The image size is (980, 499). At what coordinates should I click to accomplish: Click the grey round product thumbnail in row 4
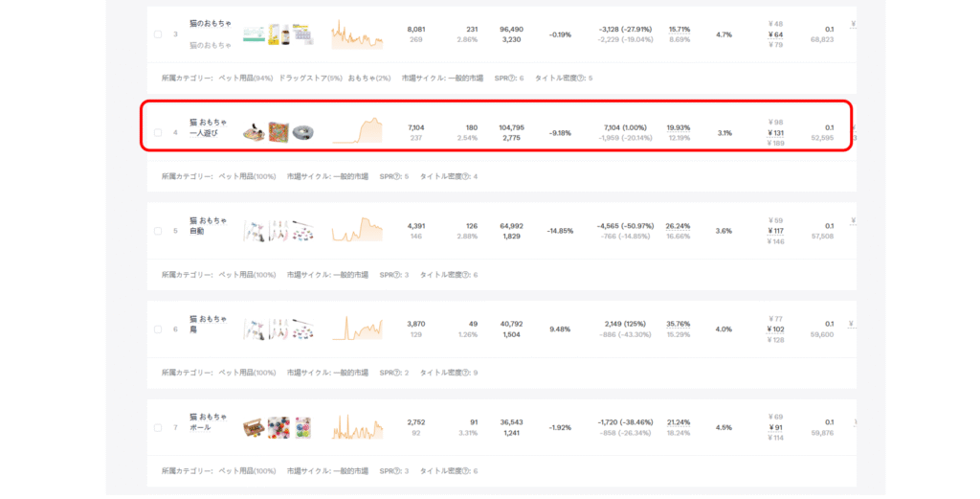[303, 133]
